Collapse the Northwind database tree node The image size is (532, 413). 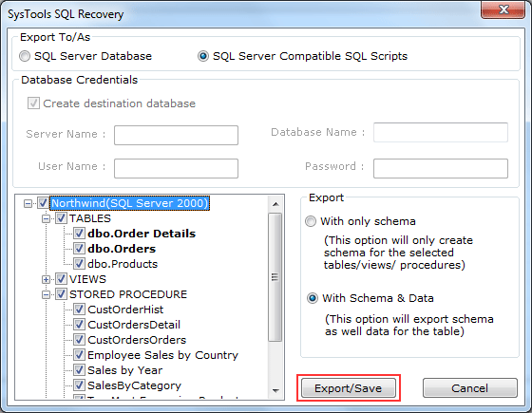pyautogui.click(x=28, y=204)
